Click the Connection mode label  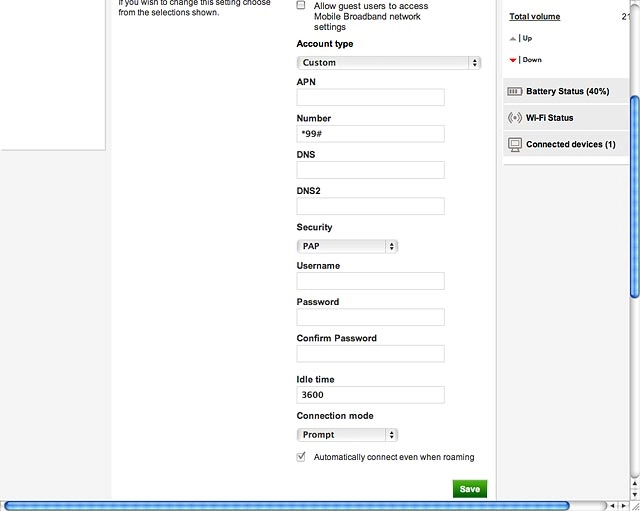[335, 416]
